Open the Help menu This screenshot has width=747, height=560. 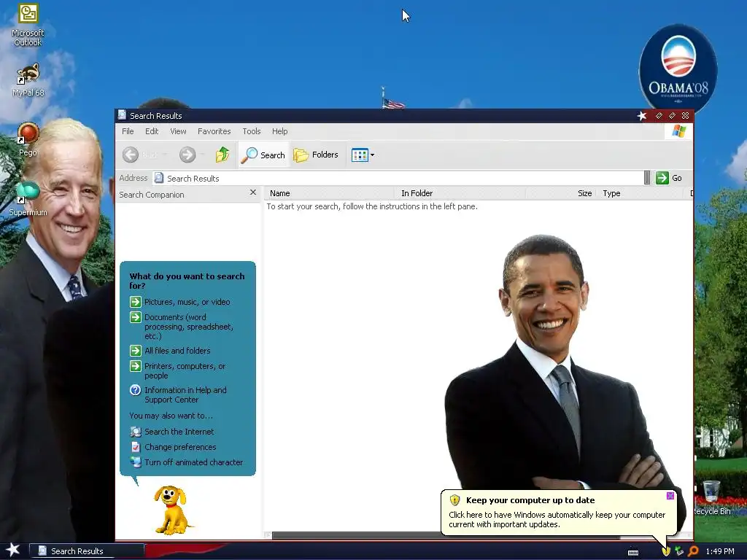coord(279,131)
